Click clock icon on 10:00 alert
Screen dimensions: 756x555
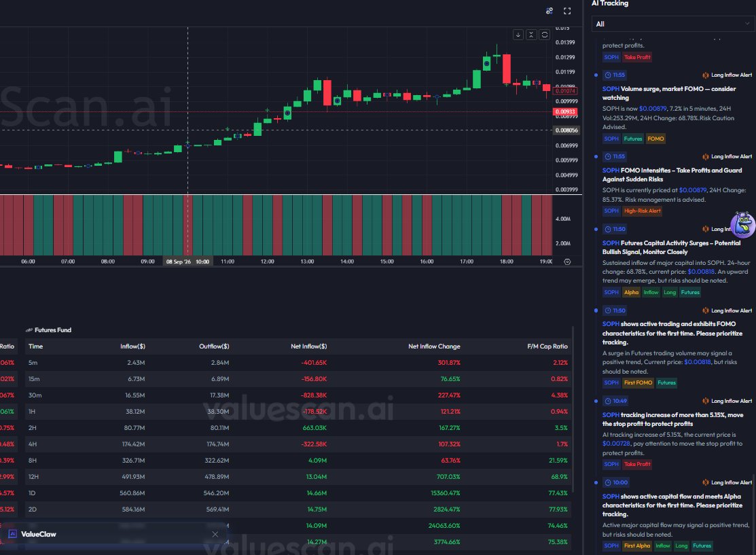[607, 483]
